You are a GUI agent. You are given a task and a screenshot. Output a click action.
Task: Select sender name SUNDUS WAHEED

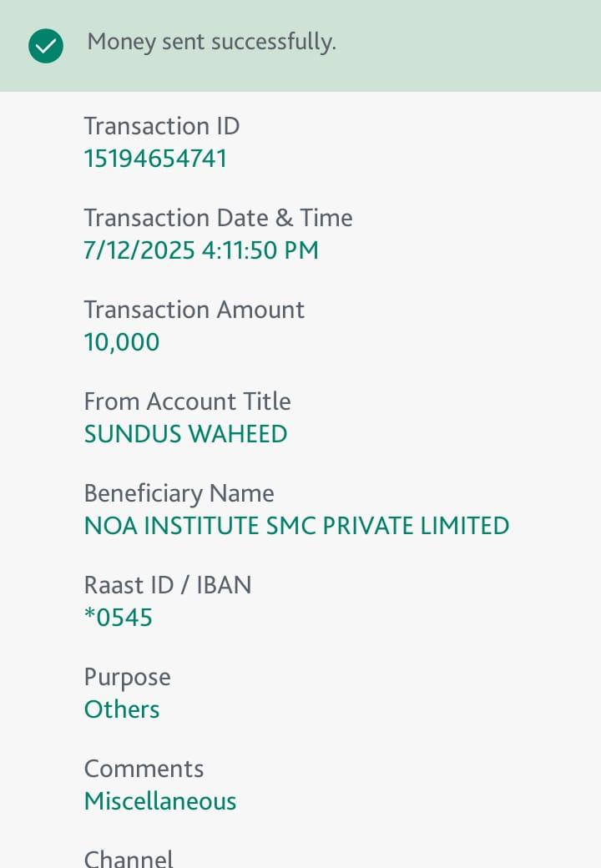click(185, 434)
